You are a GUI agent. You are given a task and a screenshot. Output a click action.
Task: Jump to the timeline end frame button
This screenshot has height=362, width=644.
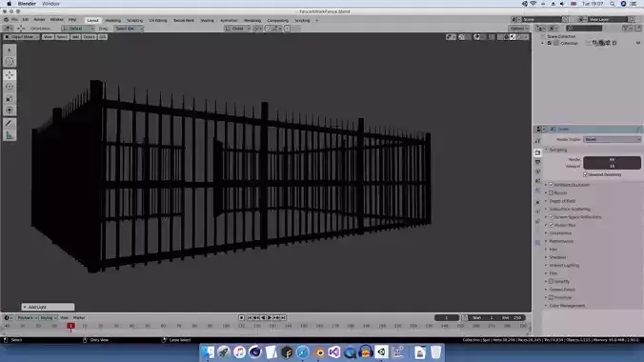(283, 317)
